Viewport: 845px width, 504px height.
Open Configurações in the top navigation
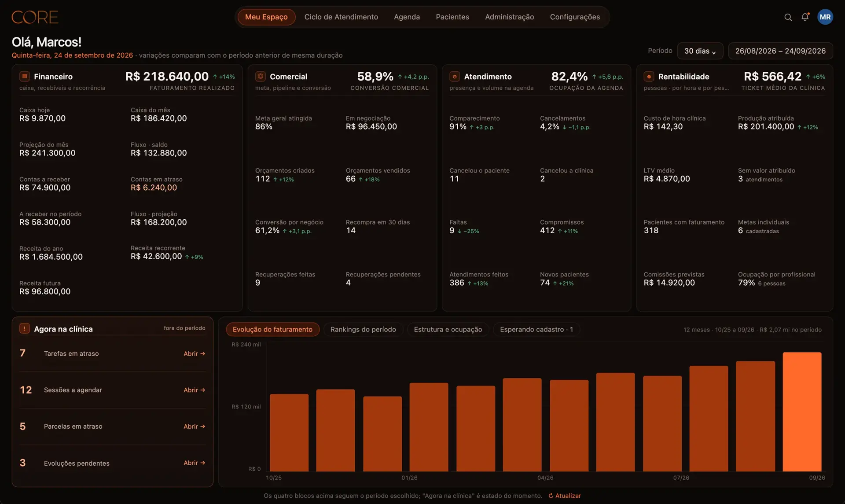575,17
